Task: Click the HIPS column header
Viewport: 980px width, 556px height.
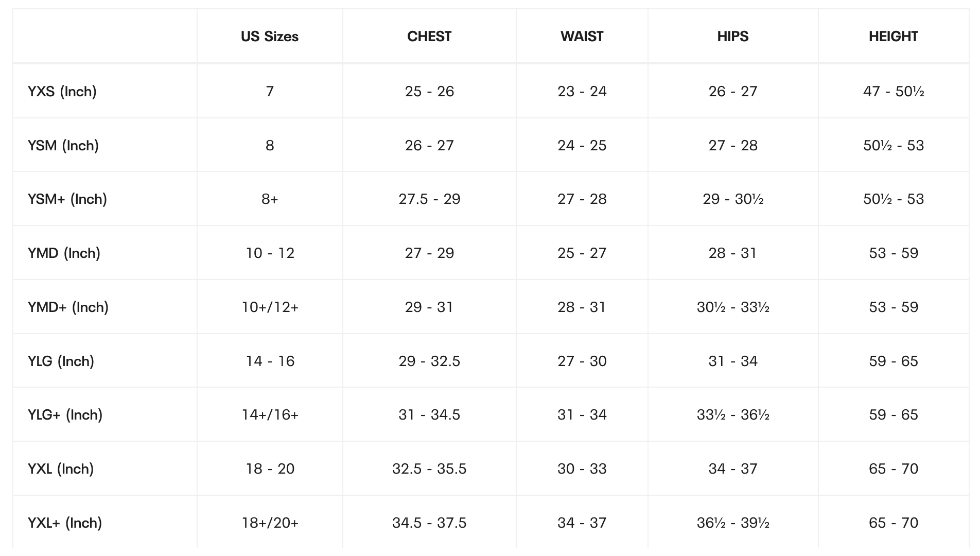Action: tap(732, 37)
